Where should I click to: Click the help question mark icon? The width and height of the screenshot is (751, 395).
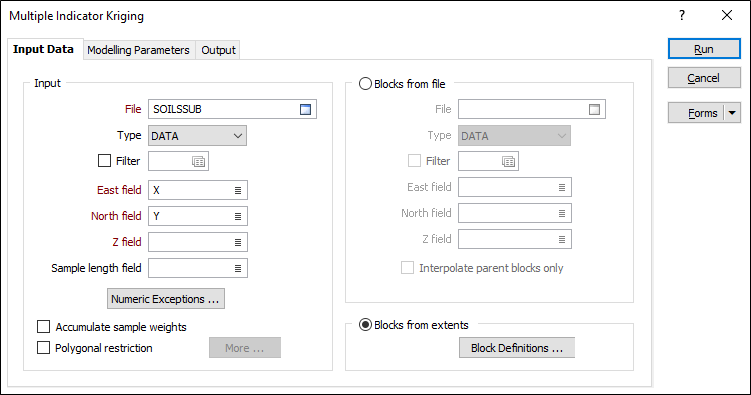tap(682, 15)
